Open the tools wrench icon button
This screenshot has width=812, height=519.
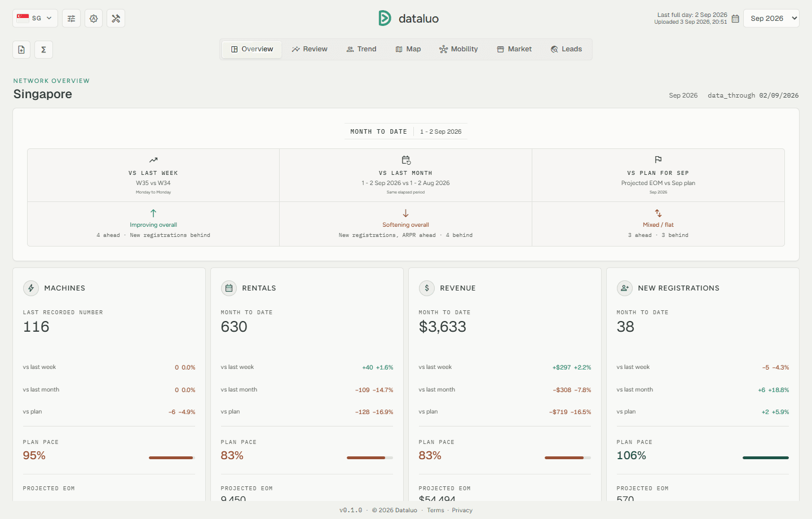click(x=116, y=18)
